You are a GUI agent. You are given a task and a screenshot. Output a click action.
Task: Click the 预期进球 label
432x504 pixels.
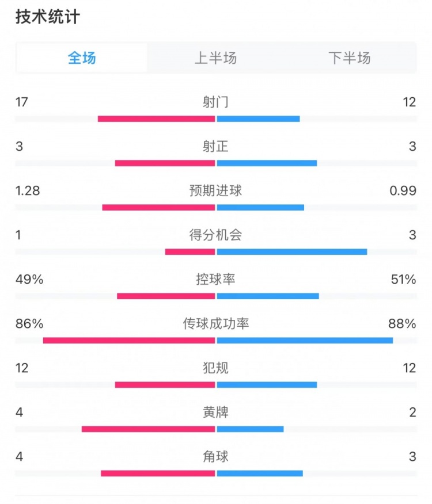pos(215,190)
